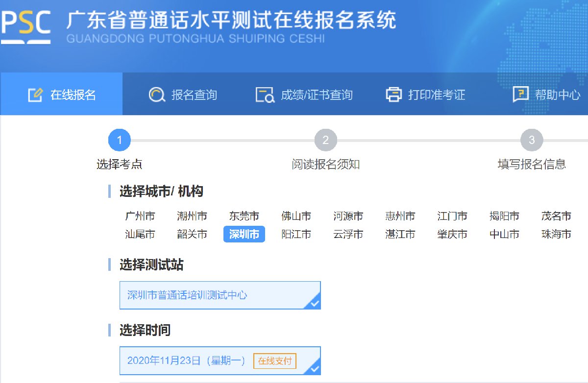Click the 在线支付 orange tag
588x383 pixels.
[x=274, y=361]
